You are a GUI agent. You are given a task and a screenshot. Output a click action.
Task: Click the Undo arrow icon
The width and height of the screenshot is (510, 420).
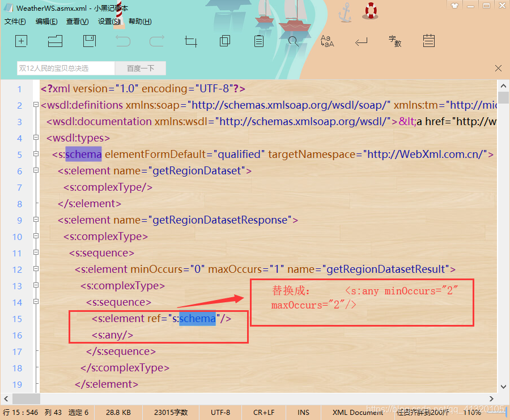(x=124, y=41)
